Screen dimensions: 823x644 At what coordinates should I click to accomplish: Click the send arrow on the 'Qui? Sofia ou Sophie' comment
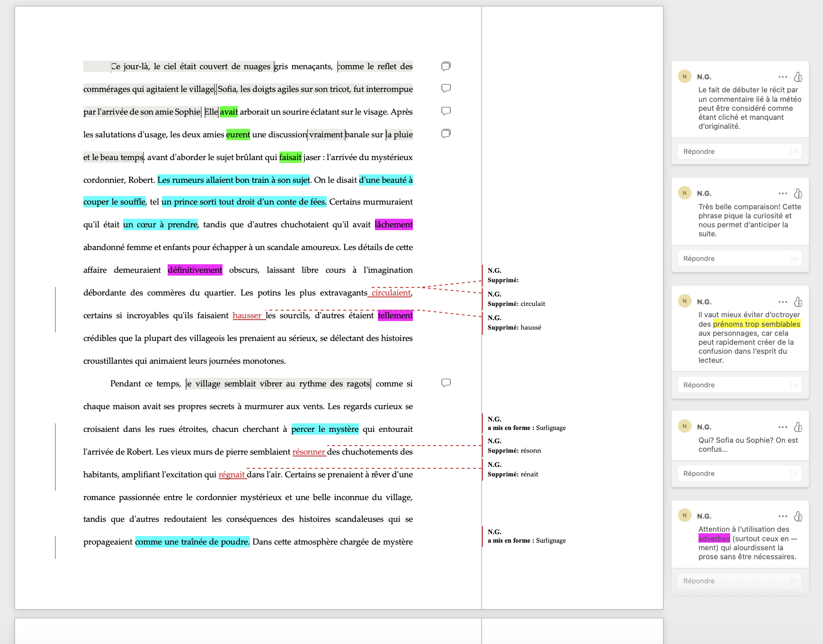click(794, 473)
